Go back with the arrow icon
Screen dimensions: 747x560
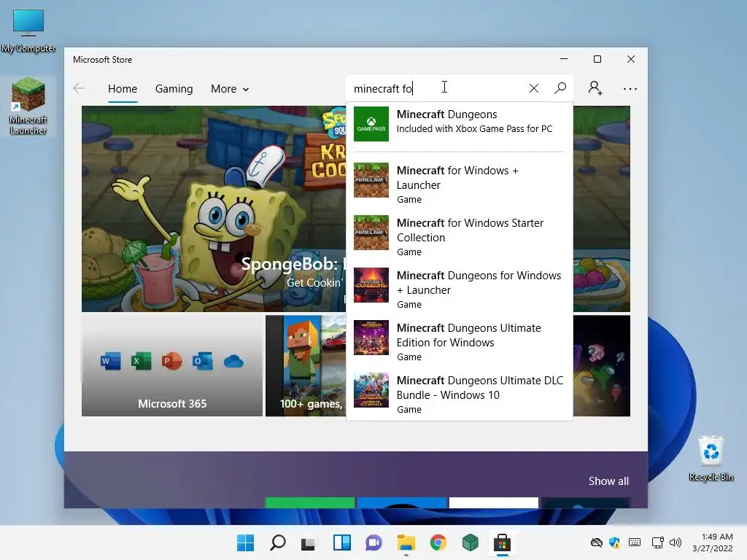coord(79,88)
